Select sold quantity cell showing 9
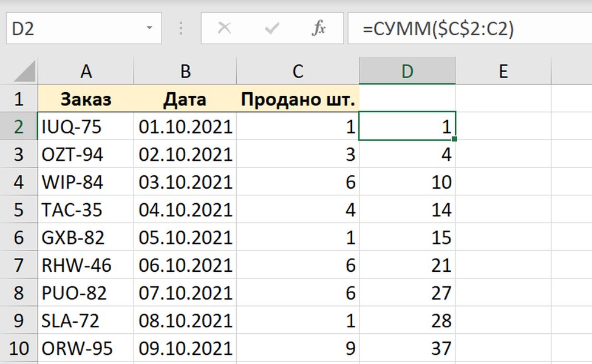Viewport: 592px width, 364px height. click(298, 348)
